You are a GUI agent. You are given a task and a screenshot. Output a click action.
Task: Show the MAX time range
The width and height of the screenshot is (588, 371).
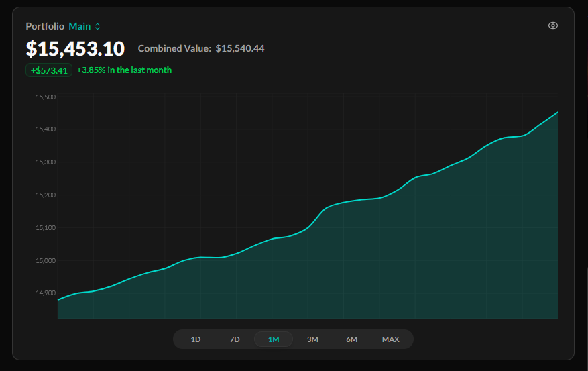click(x=391, y=339)
